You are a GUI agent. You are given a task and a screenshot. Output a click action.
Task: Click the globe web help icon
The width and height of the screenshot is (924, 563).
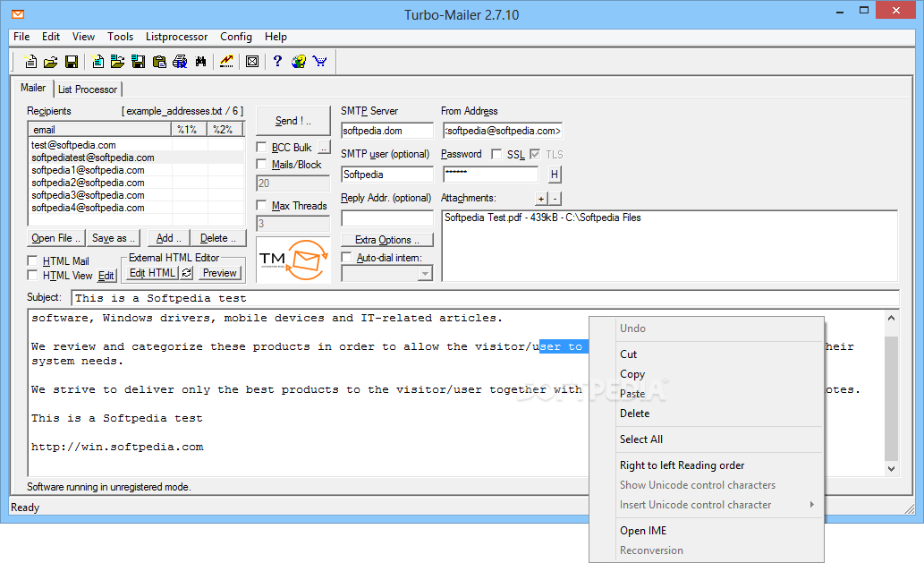[299, 61]
